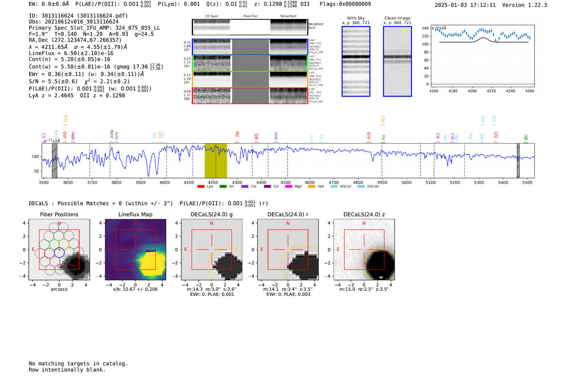The width and height of the screenshot is (576, 392).
Task: Select the Primary Spec_Slot_IFU_AMP text
Action: pyautogui.click(x=94, y=28)
